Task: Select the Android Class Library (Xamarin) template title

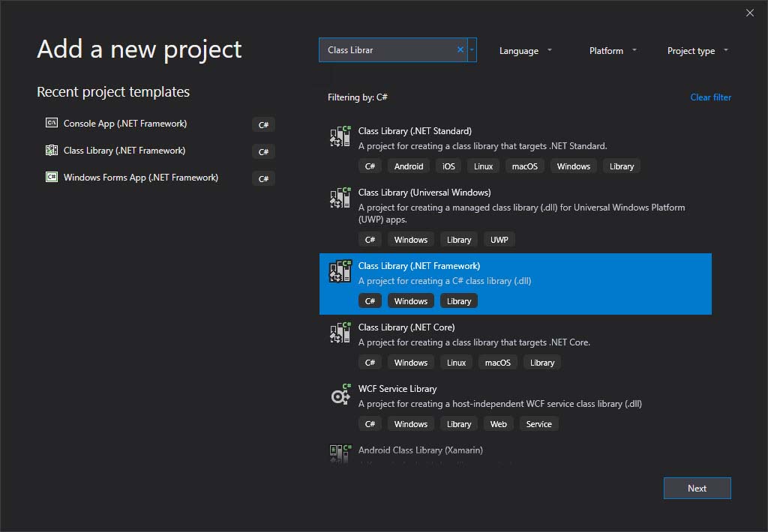Action: (420, 450)
